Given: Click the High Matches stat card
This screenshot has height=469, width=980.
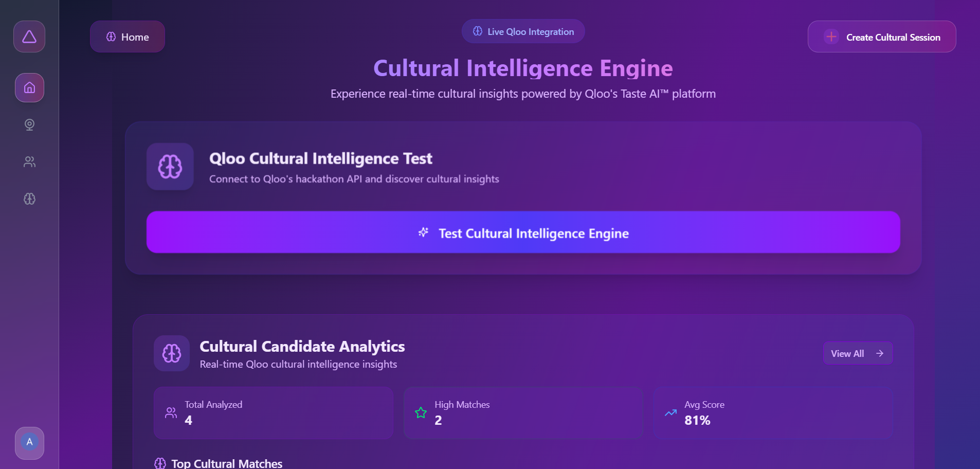Looking at the screenshot, I should 523,413.
